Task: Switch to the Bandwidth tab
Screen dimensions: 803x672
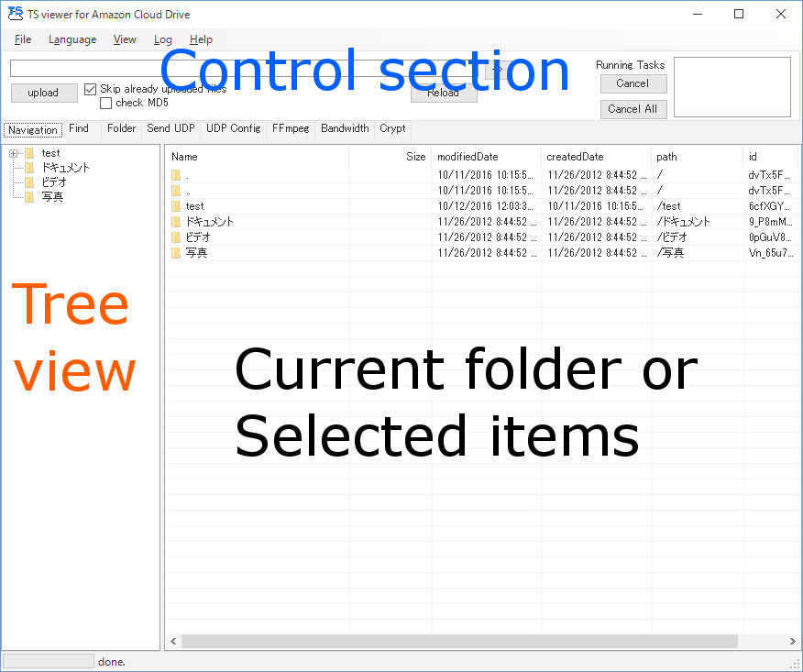Action: (x=345, y=129)
